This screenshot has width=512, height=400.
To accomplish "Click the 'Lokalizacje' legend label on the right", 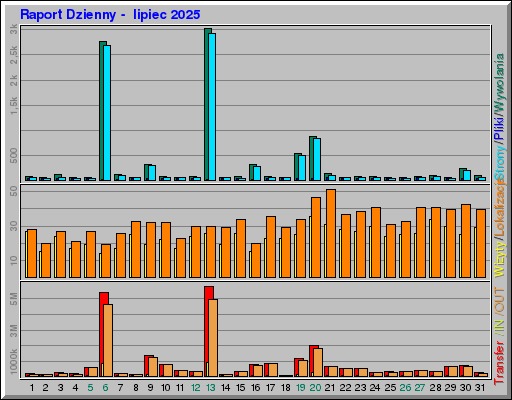I will (499, 208).
